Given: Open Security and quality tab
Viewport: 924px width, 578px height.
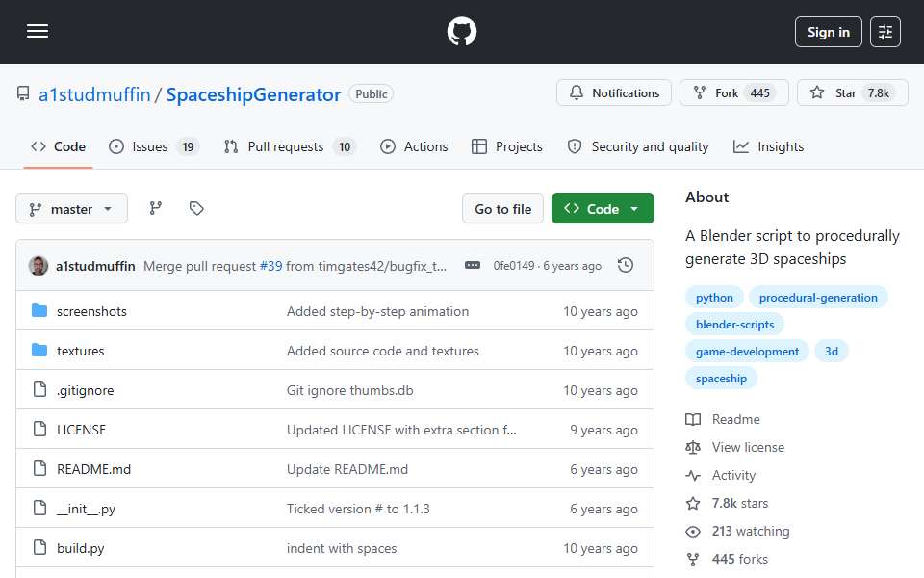Looking at the screenshot, I should [x=638, y=146].
